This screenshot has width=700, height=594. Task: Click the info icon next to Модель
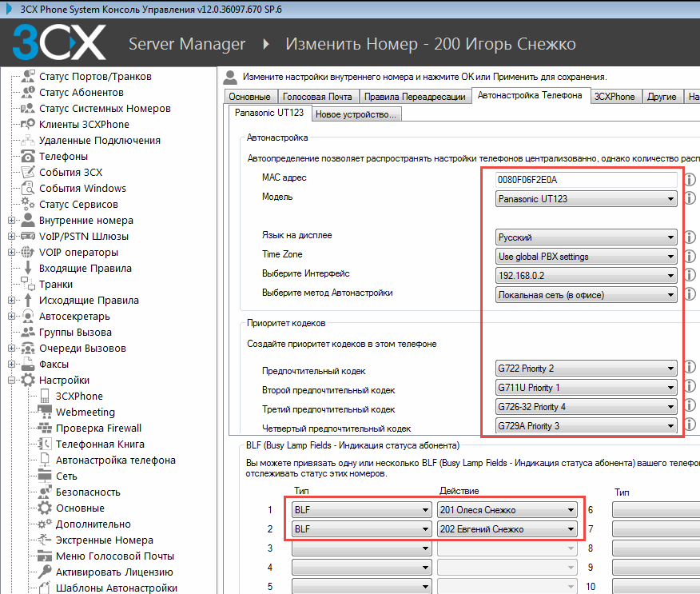tap(690, 197)
